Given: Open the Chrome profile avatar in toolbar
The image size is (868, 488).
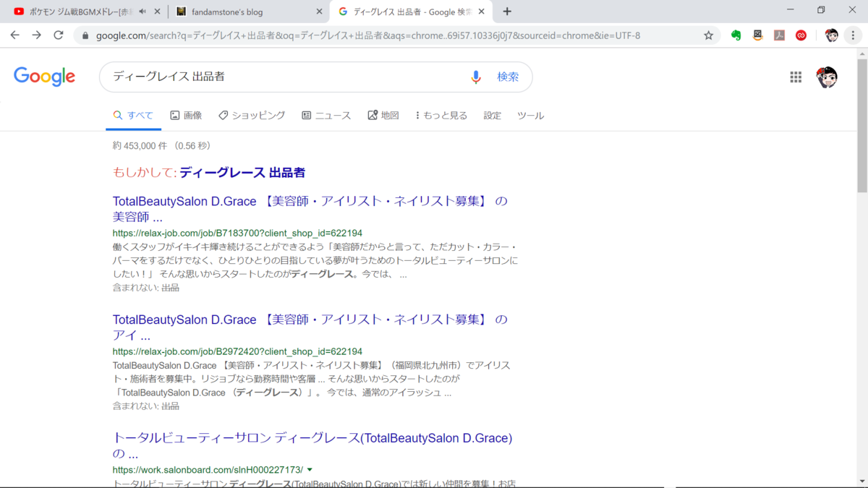Looking at the screenshot, I should point(831,35).
